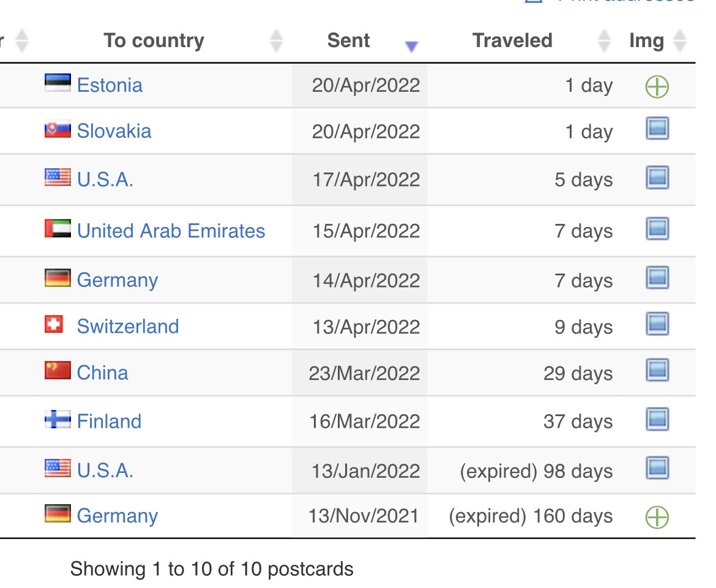Open the Switzerland country link
The width and height of the screenshot is (716, 588).
point(128,326)
